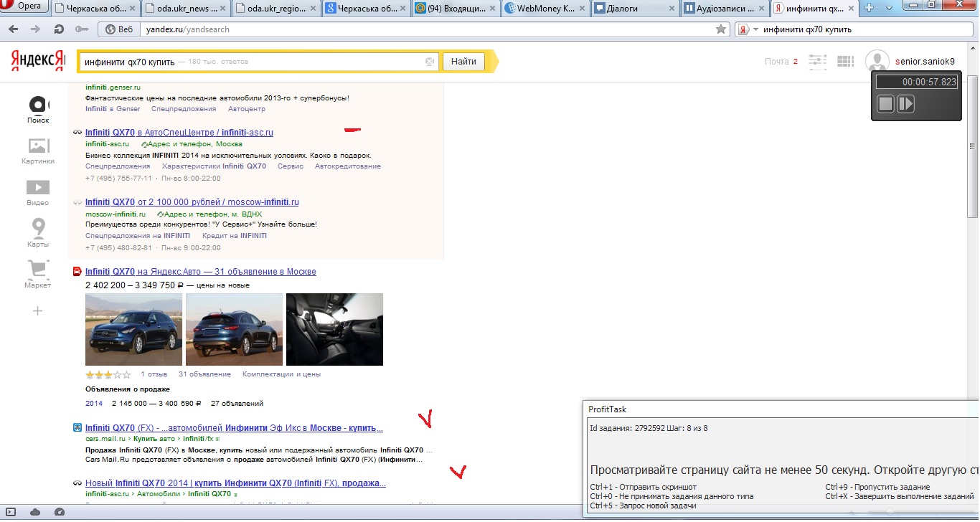Click the stop button on the recorder widget
The image size is (980, 522).
coord(885,104)
